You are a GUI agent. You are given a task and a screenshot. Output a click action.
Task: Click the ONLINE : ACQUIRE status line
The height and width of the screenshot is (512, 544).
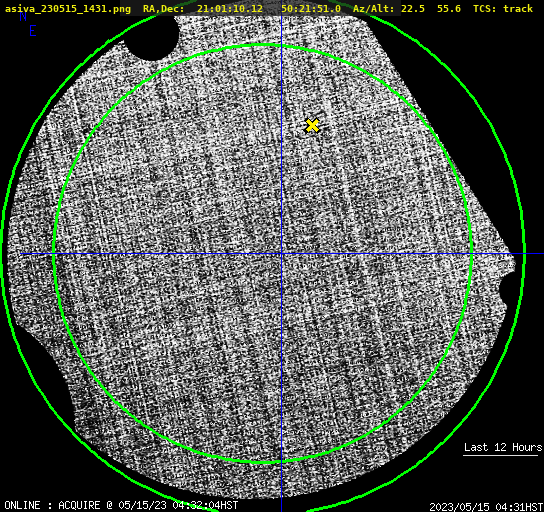(121, 505)
